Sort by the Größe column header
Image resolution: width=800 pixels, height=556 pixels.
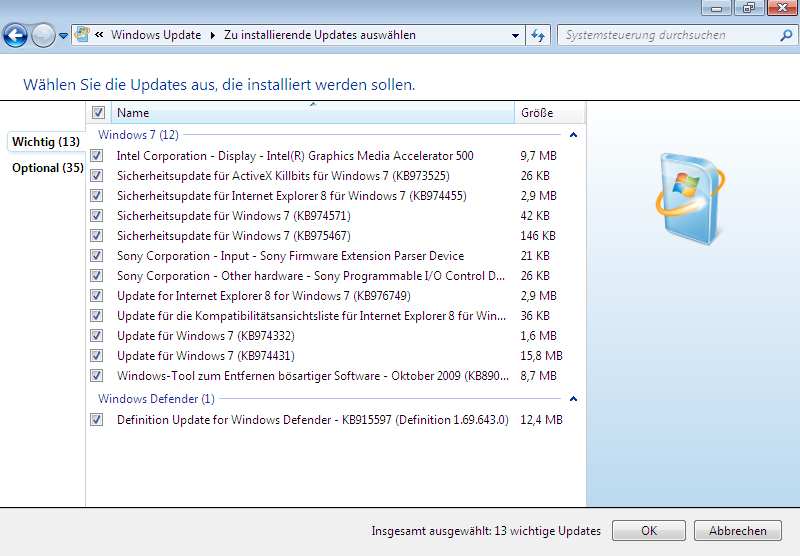pyautogui.click(x=549, y=113)
